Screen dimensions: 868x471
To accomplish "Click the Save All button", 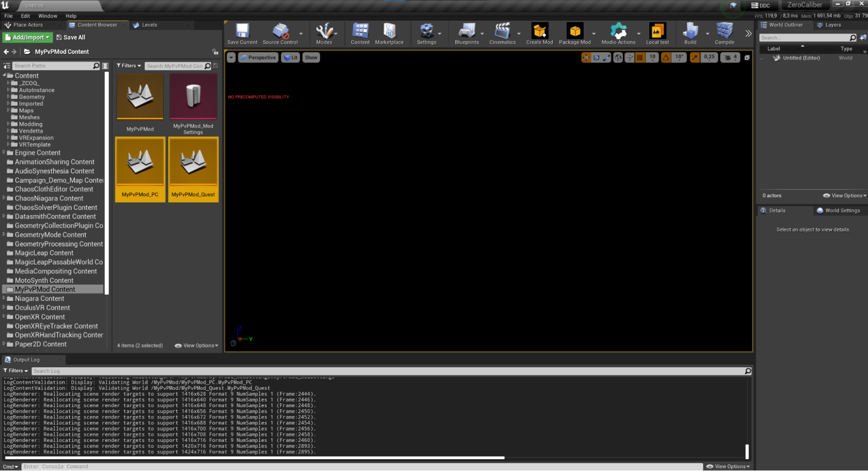I will click(71, 37).
